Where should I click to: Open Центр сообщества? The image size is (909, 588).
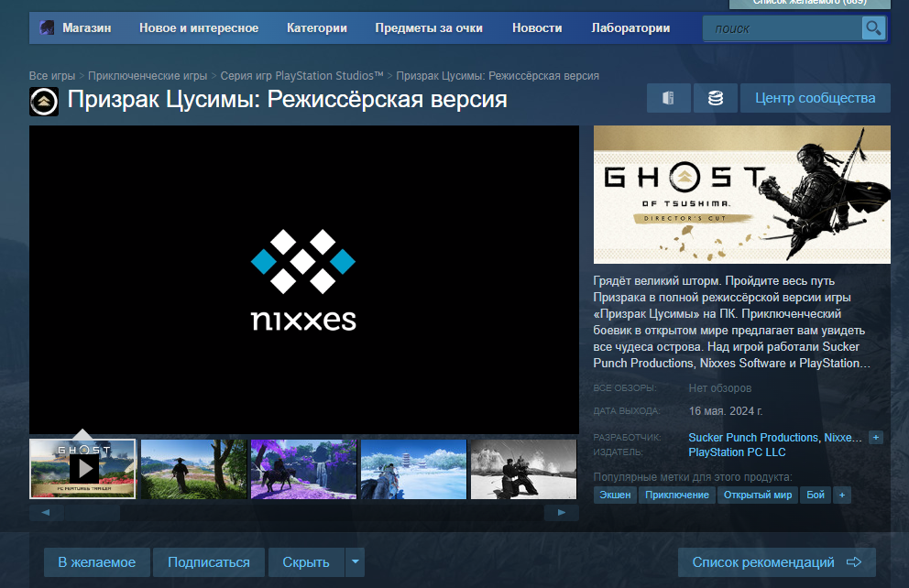pos(816,98)
